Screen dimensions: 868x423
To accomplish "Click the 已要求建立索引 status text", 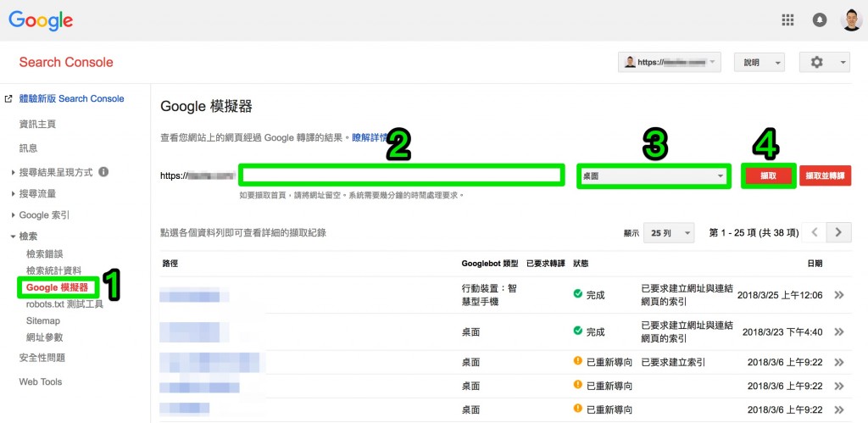I will [x=672, y=362].
